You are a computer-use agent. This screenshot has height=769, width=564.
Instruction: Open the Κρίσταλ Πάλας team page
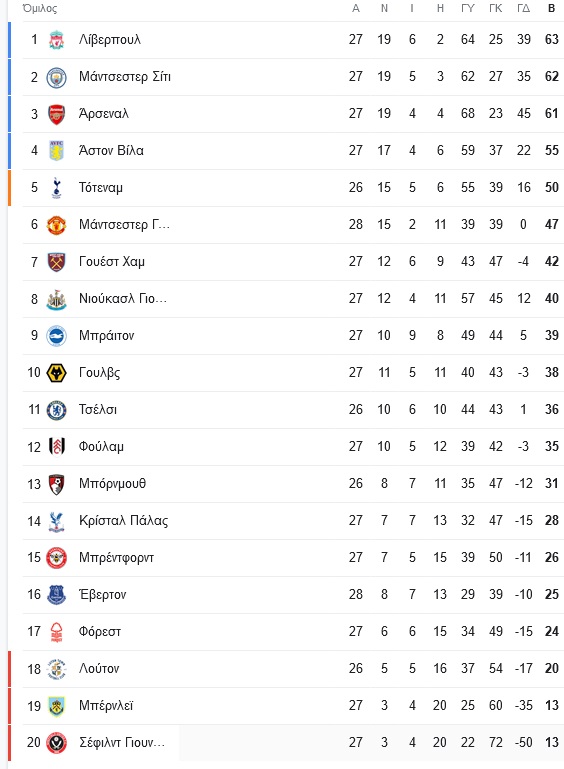tap(124, 520)
